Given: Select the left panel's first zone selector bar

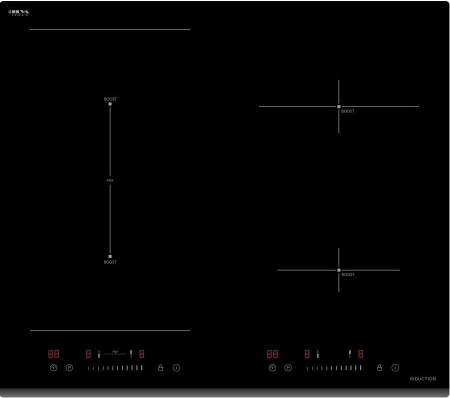Looking at the screenshot, I should pyautogui.click(x=99, y=354).
